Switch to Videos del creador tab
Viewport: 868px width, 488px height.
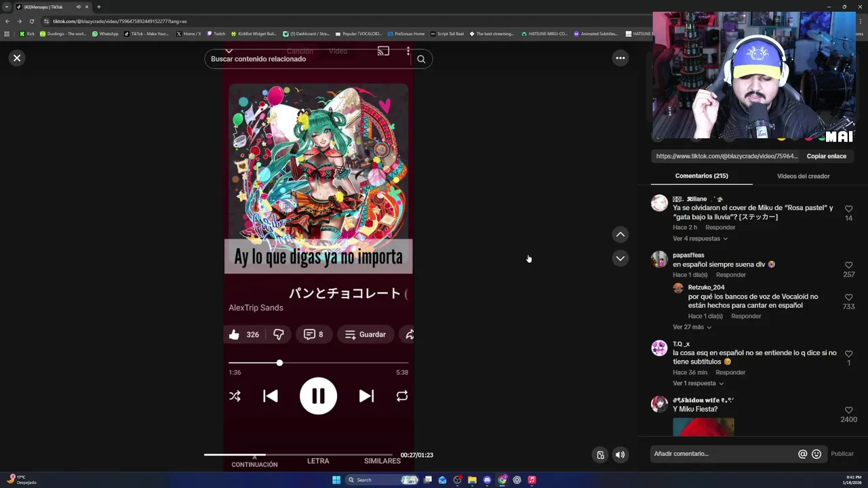(803, 176)
